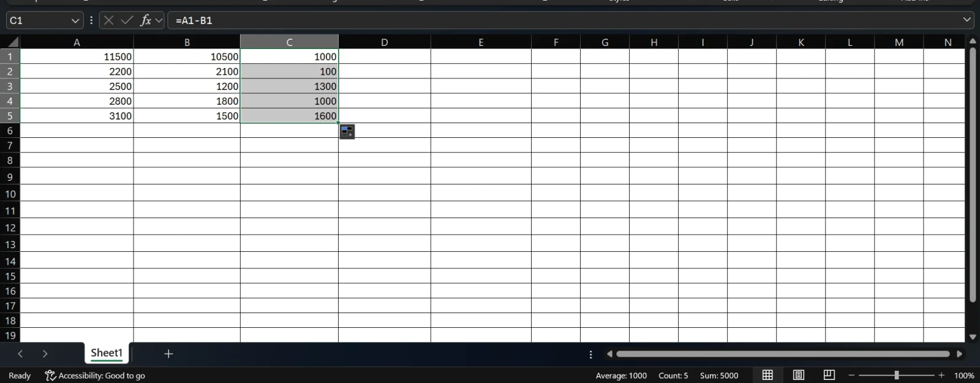Screen dimensions: 980x383
Task: Select cell with value 2200
Action: click(77, 71)
